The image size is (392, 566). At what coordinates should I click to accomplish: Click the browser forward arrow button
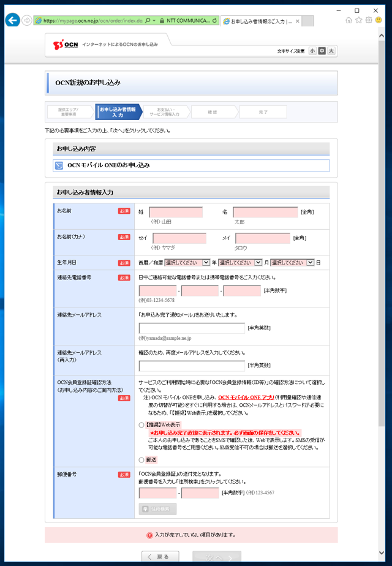point(27,21)
